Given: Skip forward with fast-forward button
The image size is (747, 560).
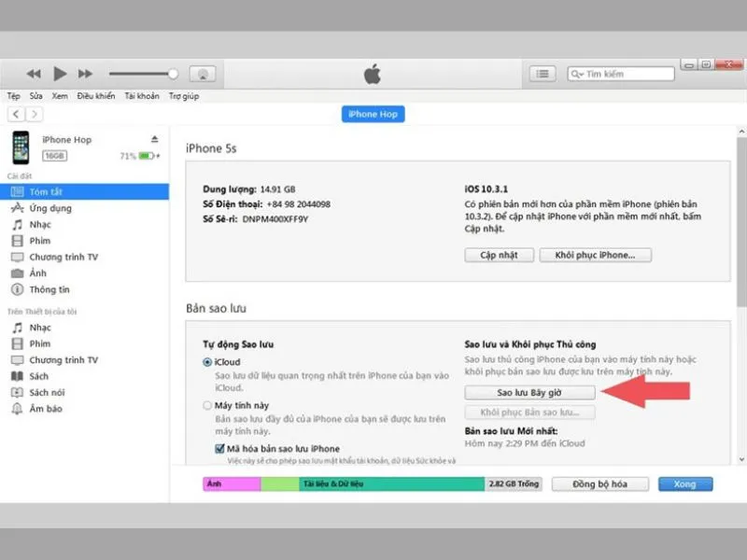Looking at the screenshot, I should coord(85,74).
